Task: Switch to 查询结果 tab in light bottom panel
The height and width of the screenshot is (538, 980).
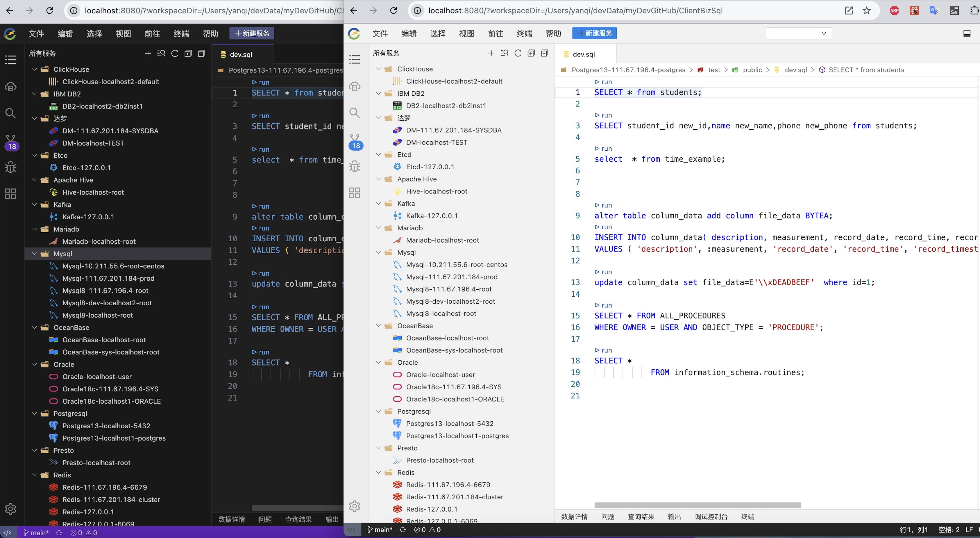Action: tap(641, 517)
